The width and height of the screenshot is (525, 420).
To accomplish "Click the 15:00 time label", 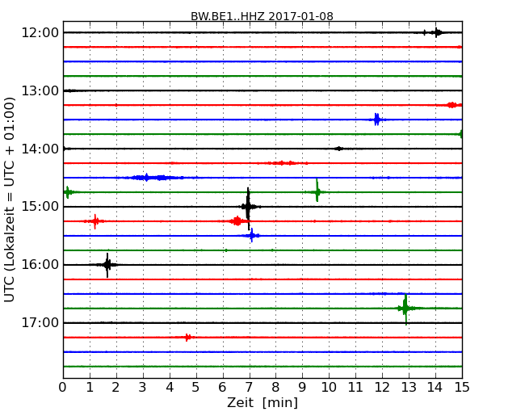I will (x=40, y=207).
